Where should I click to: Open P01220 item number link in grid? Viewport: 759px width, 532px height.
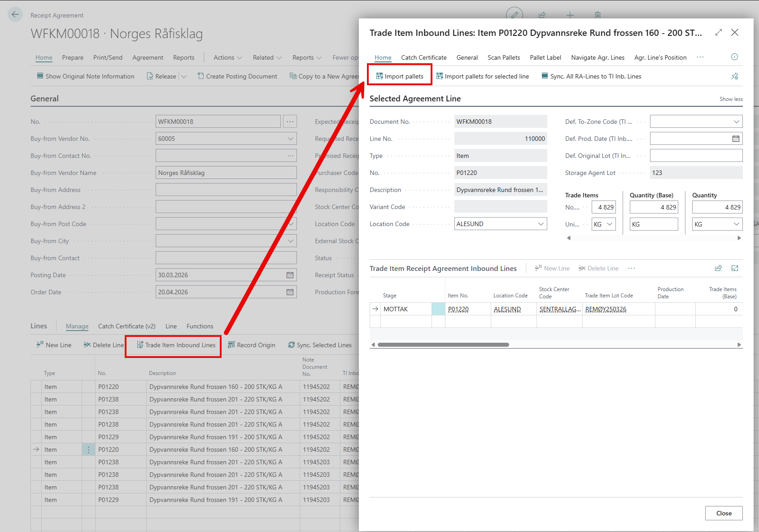pyautogui.click(x=458, y=309)
